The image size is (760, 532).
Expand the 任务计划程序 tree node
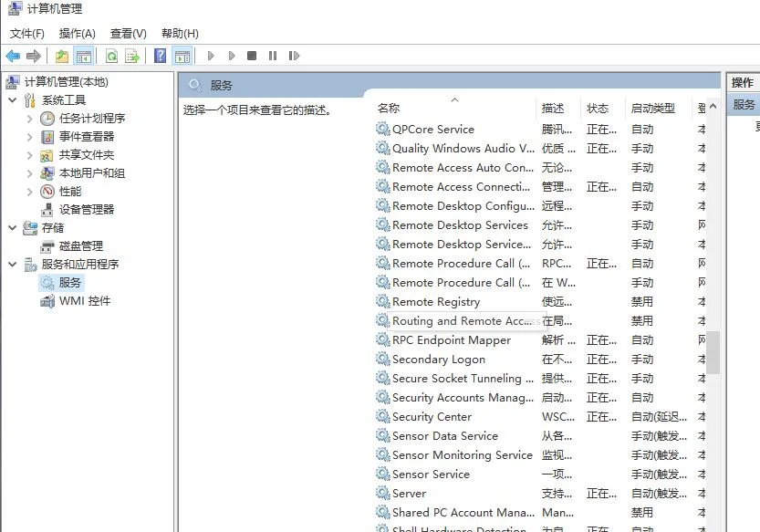[x=30, y=119]
